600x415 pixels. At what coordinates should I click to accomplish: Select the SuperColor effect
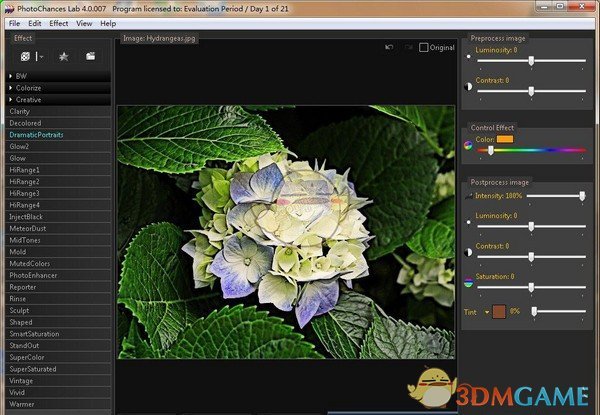[59, 358]
